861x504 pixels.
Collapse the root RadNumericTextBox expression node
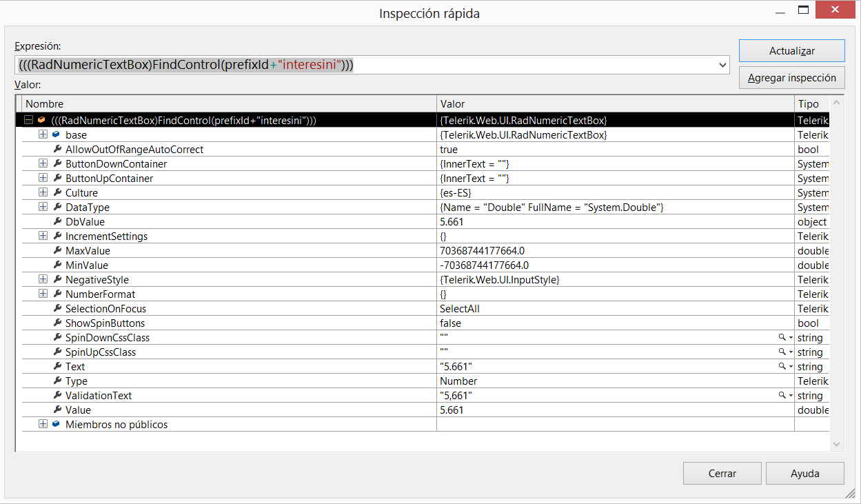[x=28, y=120]
